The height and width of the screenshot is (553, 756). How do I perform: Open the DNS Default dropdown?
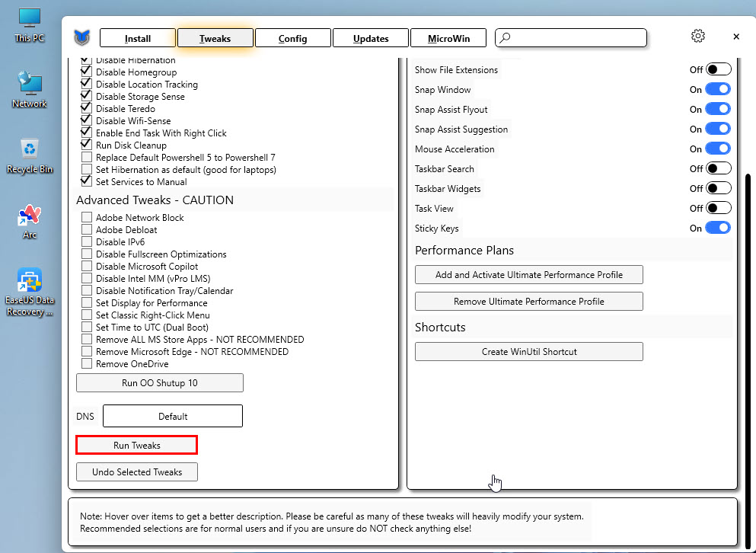click(173, 416)
